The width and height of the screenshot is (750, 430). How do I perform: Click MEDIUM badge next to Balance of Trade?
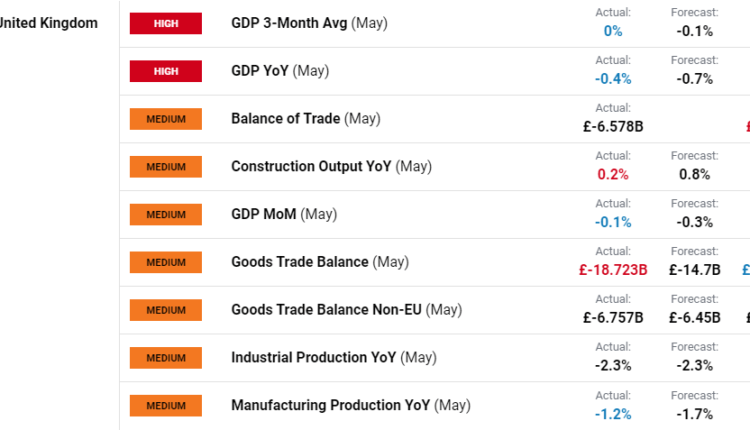click(165, 119)
